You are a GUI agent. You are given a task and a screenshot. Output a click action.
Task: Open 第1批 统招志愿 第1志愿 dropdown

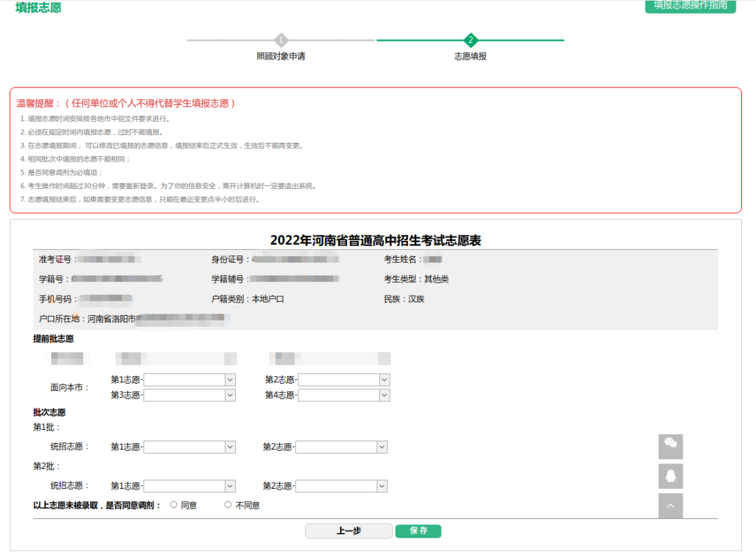(x=190, y=447)
